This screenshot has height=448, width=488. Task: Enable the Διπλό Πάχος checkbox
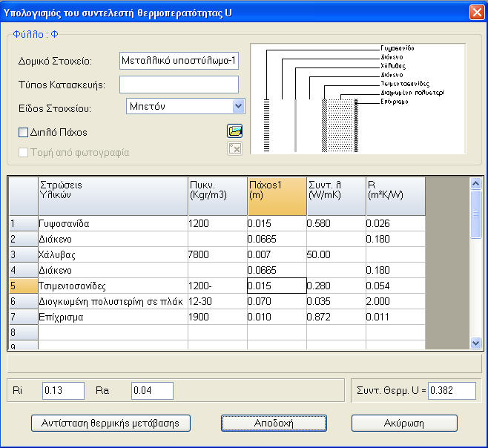click(23, 133)
